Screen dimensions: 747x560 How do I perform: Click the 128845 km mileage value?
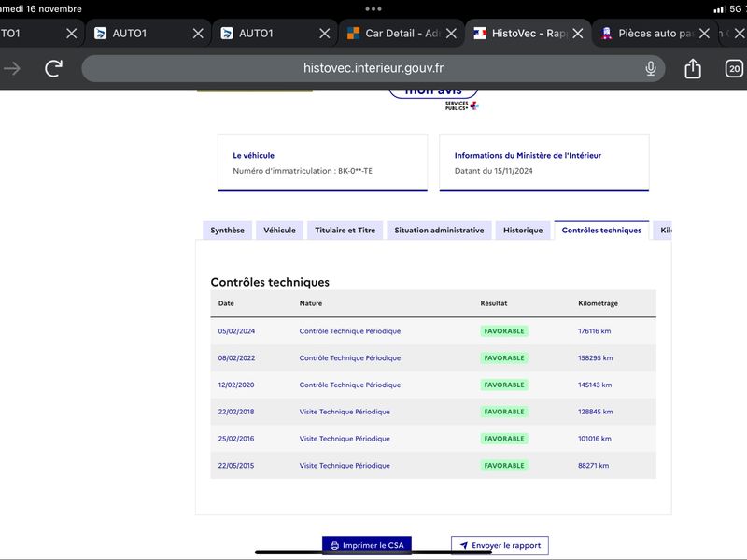(x=596, y=412)
